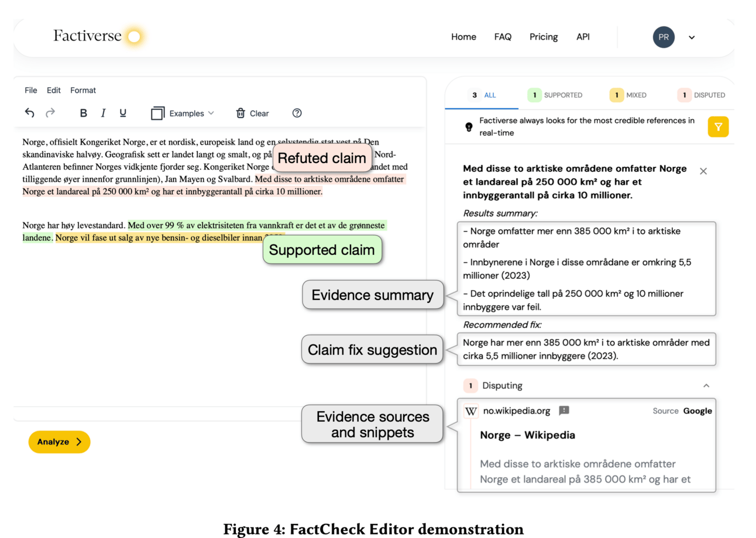Expand the account dropdown chevron
The height and width of the screenshot is (538, 756).
click(692, 37)
